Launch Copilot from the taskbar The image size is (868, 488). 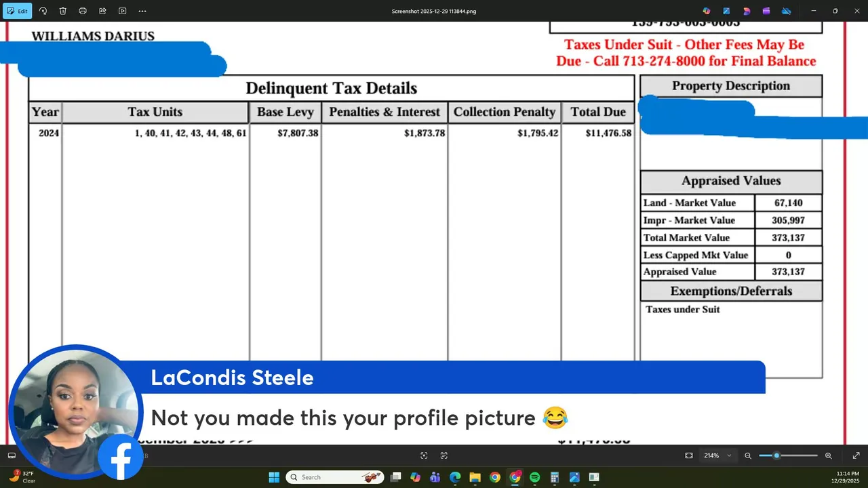(416, 477)
